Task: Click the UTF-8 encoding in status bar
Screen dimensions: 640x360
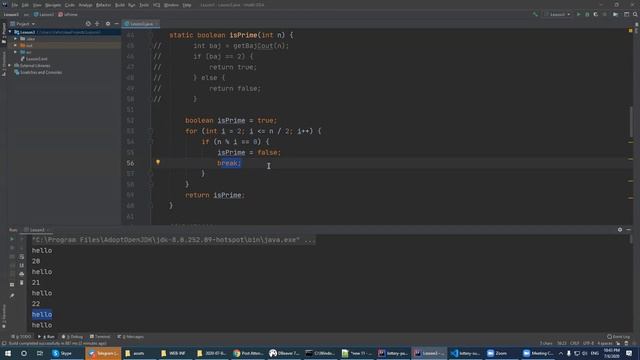Action: pyautogui.click(x=588, y=343)
